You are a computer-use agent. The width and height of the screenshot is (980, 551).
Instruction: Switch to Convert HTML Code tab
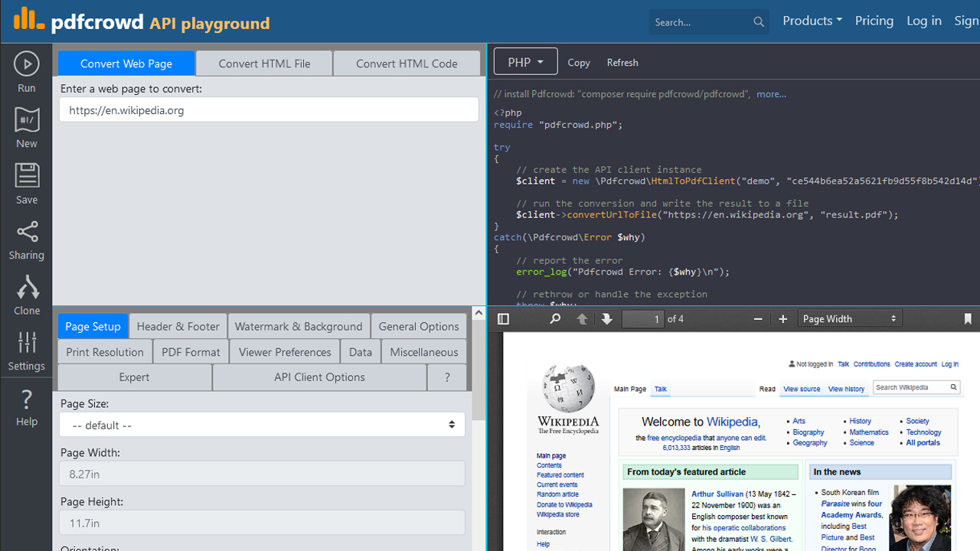407,64
